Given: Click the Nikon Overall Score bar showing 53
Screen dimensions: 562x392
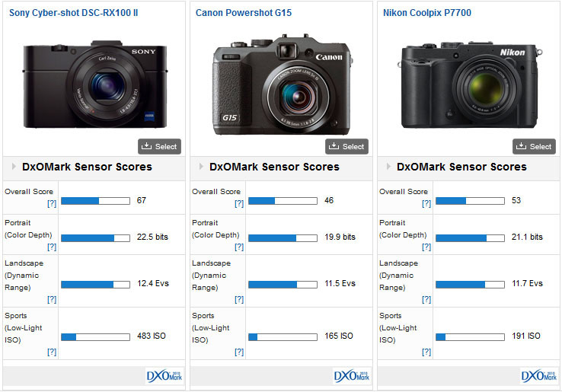Looking at the screenshot, I should point(470,201).
